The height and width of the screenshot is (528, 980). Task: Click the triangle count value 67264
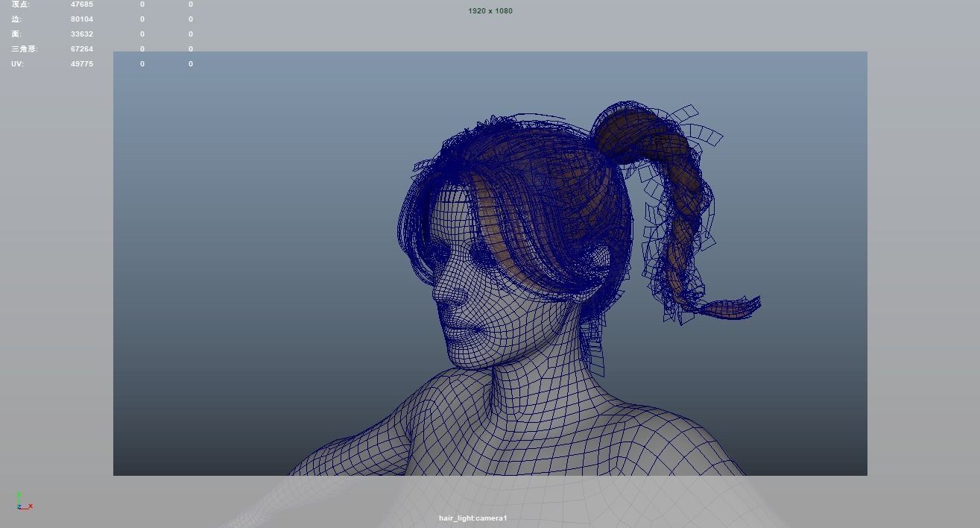pos(82,49)
